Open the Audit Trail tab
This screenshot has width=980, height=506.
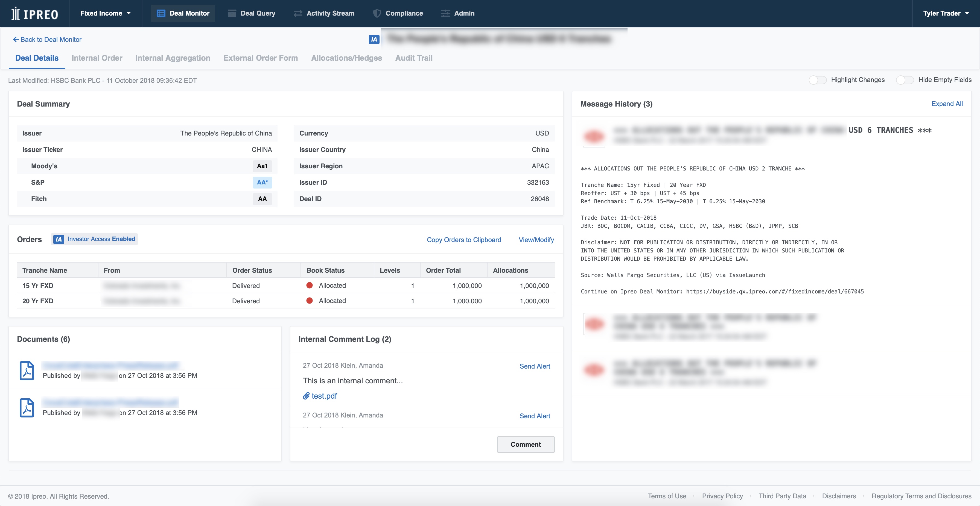click(413, 58)
